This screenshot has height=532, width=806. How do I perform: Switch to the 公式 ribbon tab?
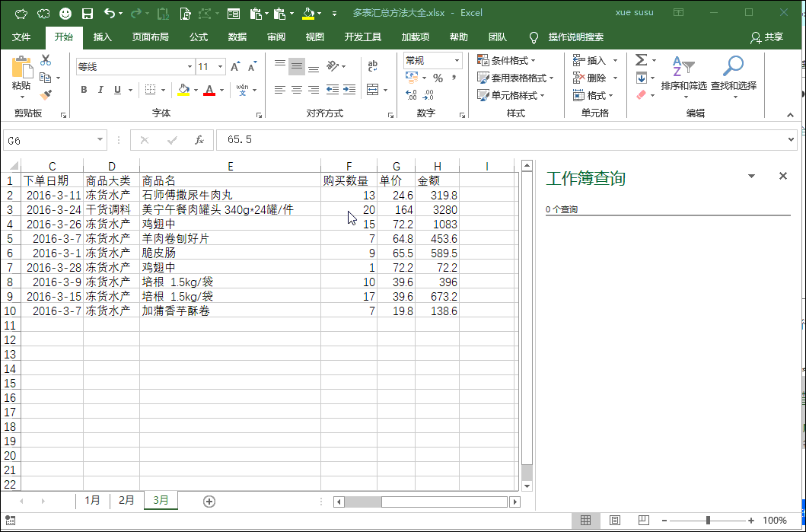[x=199, y=37]
